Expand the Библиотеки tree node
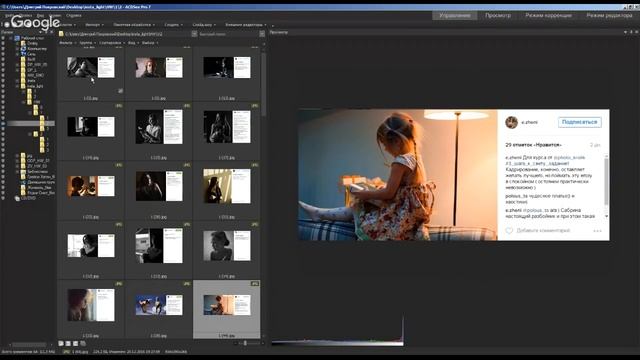This screenshot has width=640, height=360. click(x=17, y=171)
